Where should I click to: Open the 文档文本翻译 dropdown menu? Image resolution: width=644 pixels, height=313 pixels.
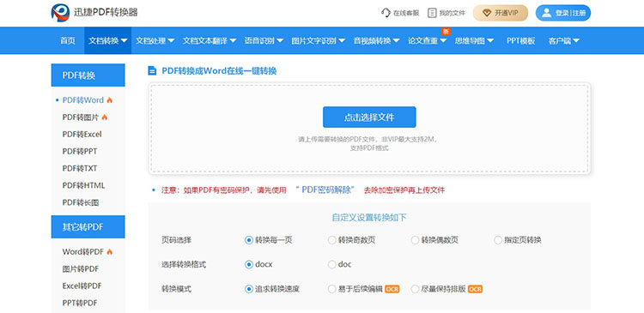click(210, 40)
